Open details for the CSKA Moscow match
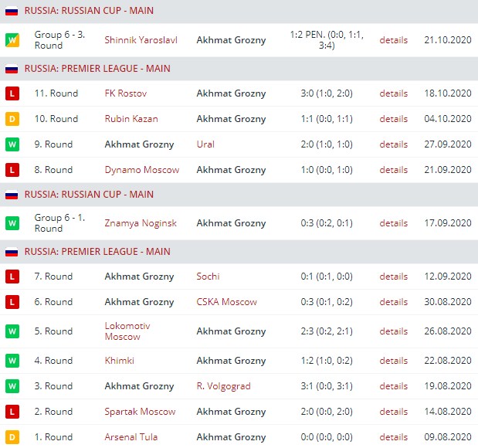This screenshot has height=448, width=478. coord(393,302)
